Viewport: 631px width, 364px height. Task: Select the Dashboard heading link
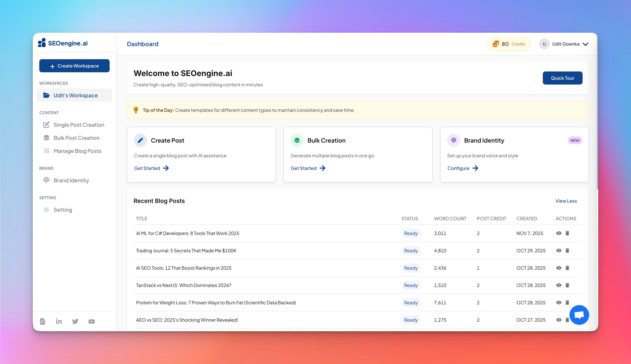tap(143, 44)
